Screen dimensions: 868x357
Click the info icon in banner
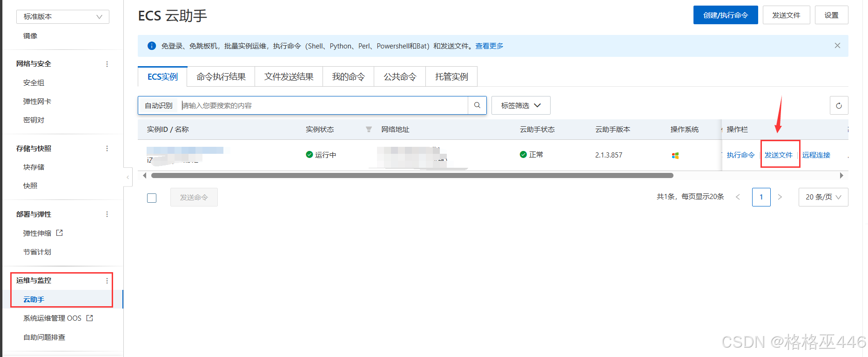pyautogui.click(x=152, y=46)
